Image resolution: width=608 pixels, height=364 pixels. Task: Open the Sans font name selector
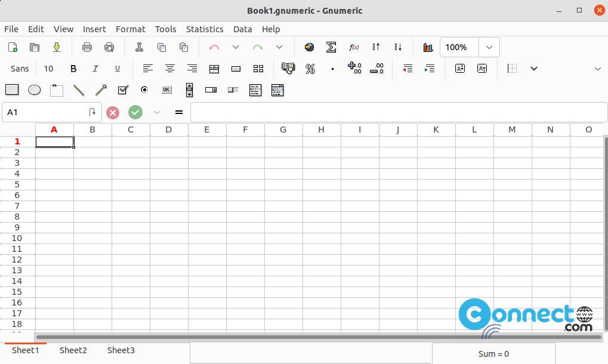20,69
